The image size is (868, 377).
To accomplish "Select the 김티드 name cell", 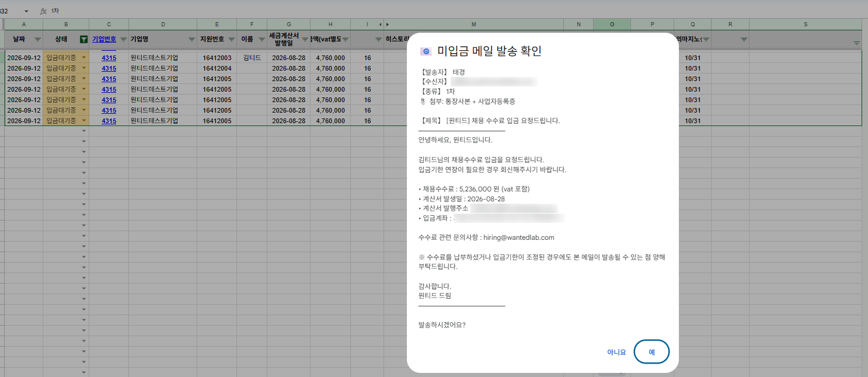I will (252, 58).
